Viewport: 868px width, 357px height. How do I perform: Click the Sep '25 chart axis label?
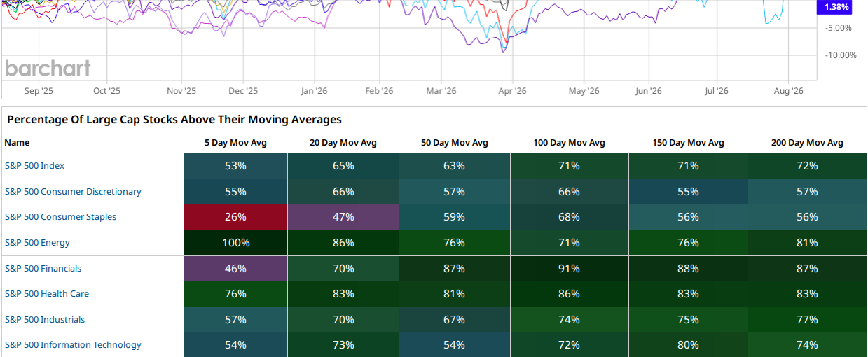tap(39, 91)
